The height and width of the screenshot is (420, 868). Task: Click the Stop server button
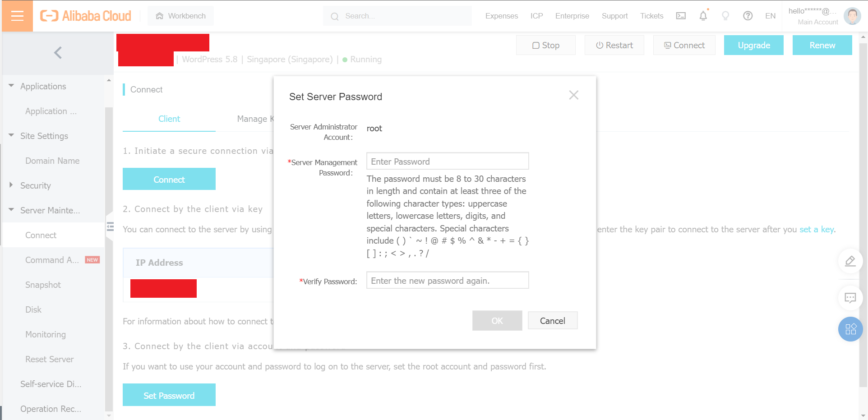(546, 45)
